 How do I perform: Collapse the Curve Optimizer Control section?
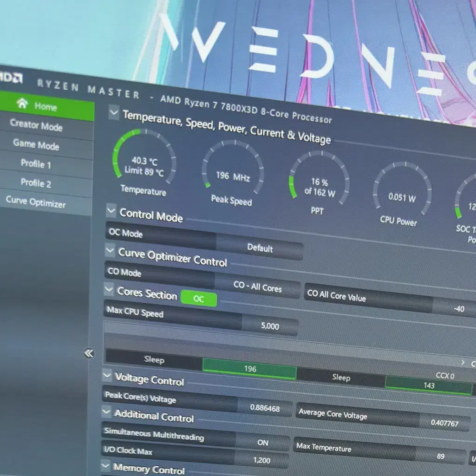pyautogui.click(x=110, y=250)
